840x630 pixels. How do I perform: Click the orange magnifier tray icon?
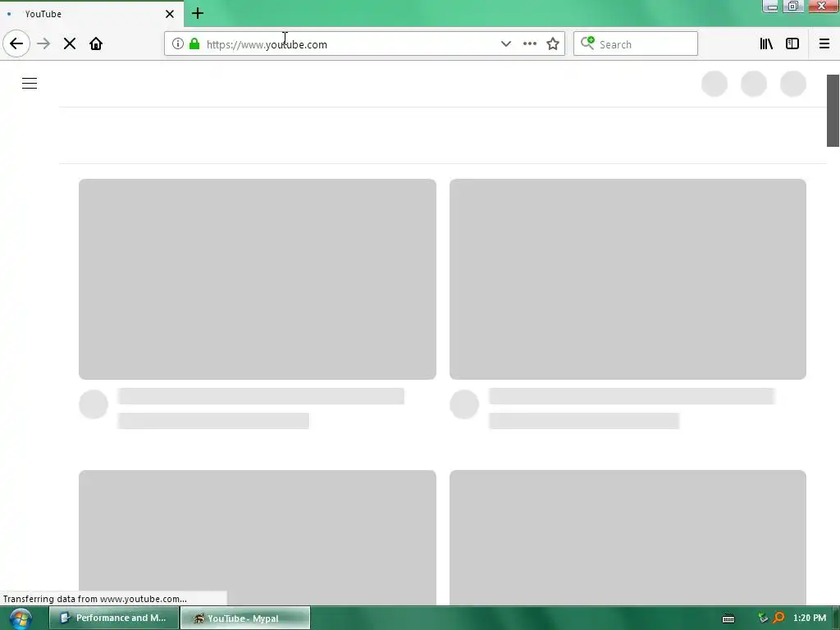(x=779, y=619)
